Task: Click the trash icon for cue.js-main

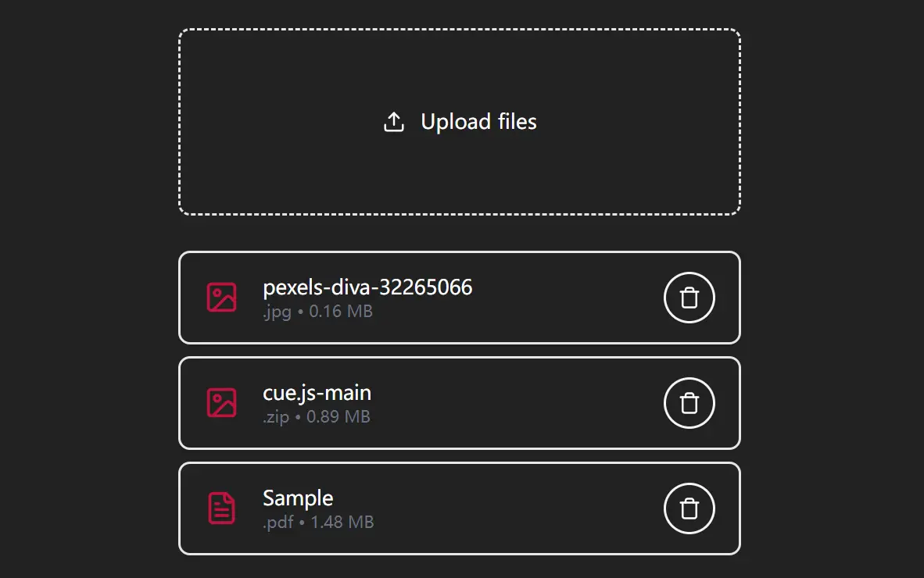Action: tap(689, 403)
